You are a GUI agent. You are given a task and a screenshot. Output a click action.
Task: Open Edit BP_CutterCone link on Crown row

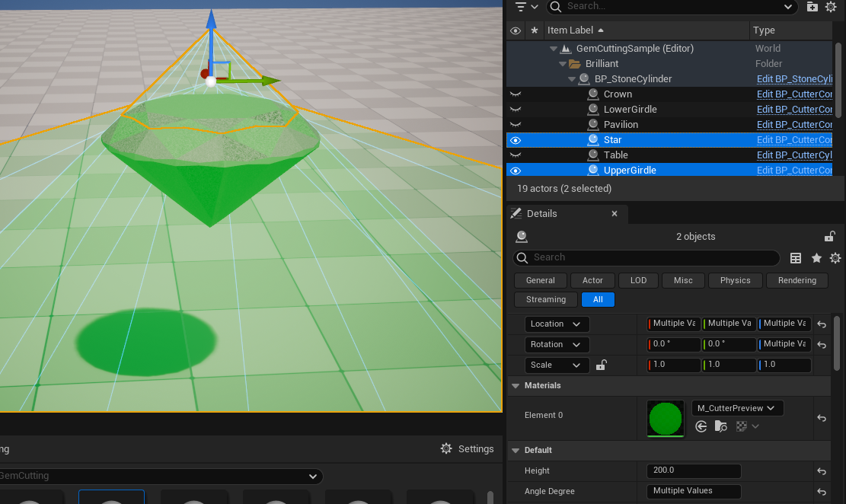pyautogui.click(x=794, y=94)
